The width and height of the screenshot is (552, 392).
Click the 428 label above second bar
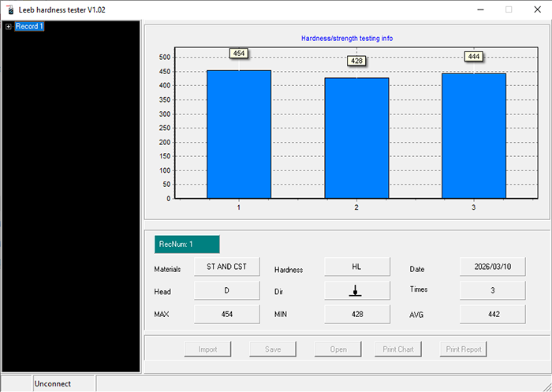(356, 61)
